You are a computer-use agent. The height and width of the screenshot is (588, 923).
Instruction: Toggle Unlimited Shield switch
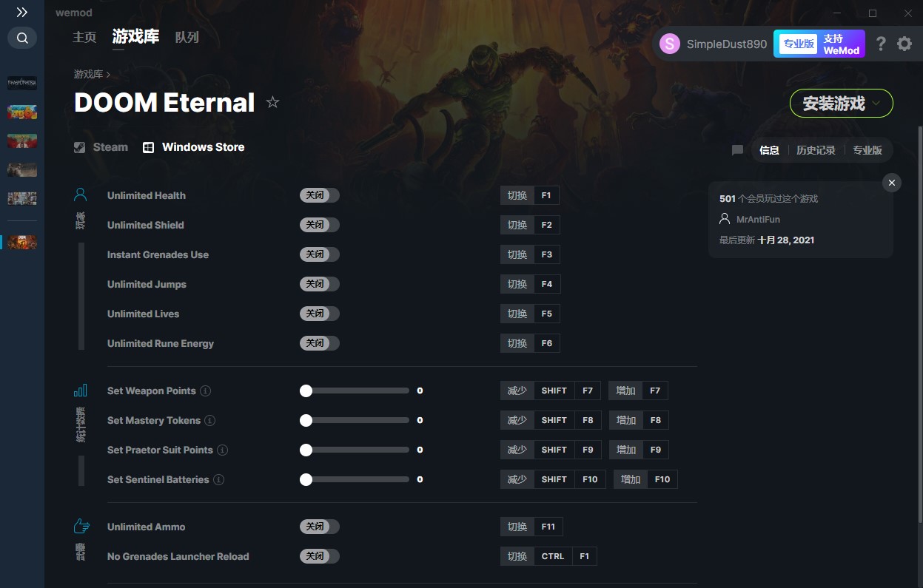coord(320,225)
